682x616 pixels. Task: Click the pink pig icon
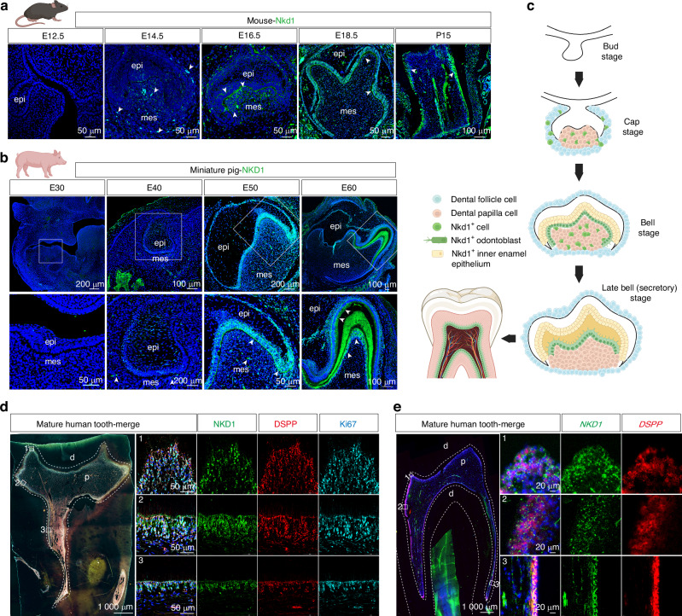tap(40, 163)
